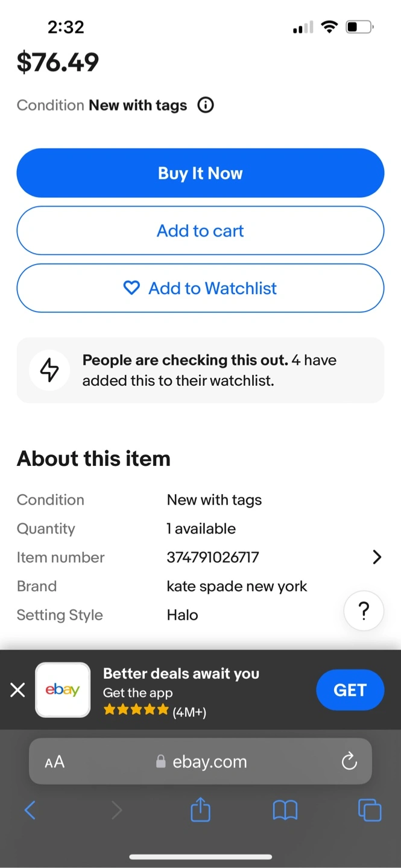Tap the five-star app rating

tap(136, 710)
